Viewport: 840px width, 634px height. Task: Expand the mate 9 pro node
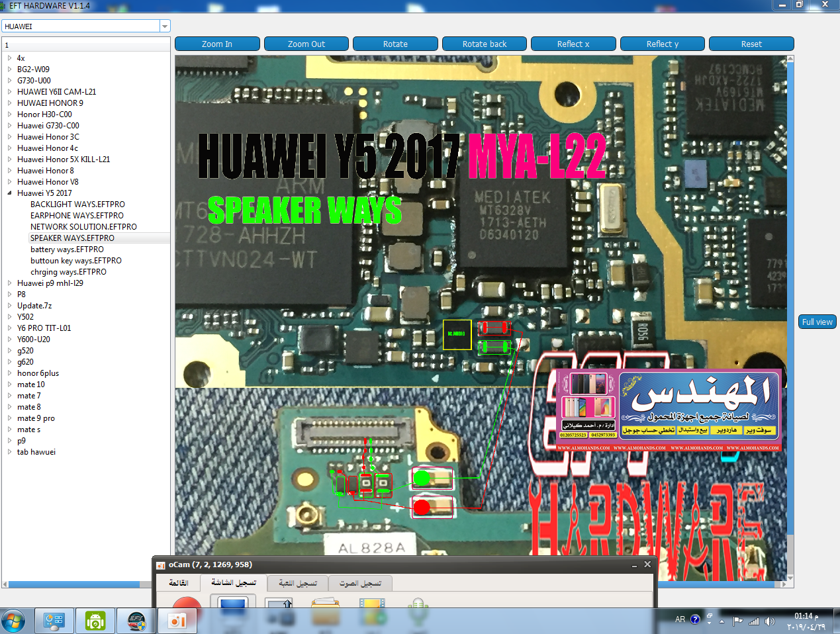pos(9,418)
